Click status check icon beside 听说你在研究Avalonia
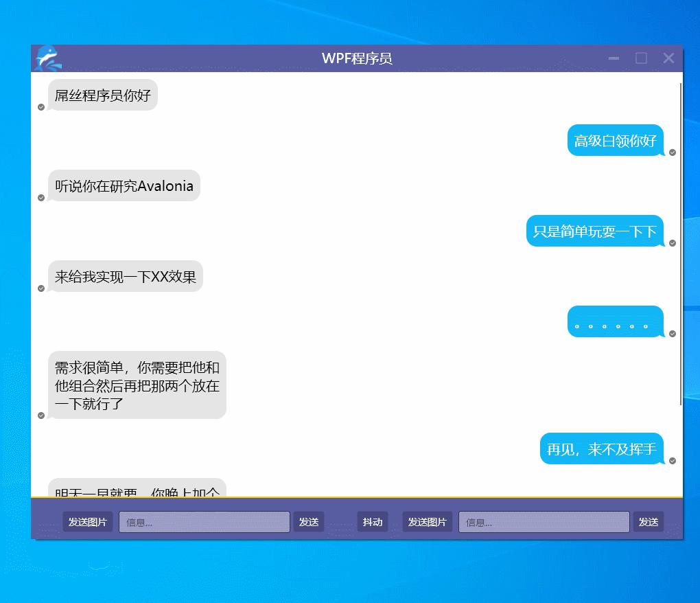Image resolution: width=700 pixels, height=603 pixels. coord(41,198)
